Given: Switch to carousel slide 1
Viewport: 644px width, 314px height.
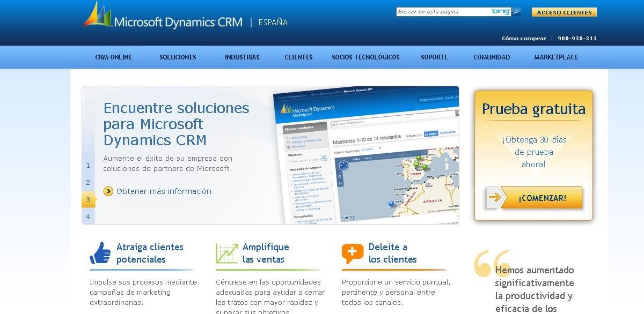Looking at the screenshot, I should (x=88, y=166).
